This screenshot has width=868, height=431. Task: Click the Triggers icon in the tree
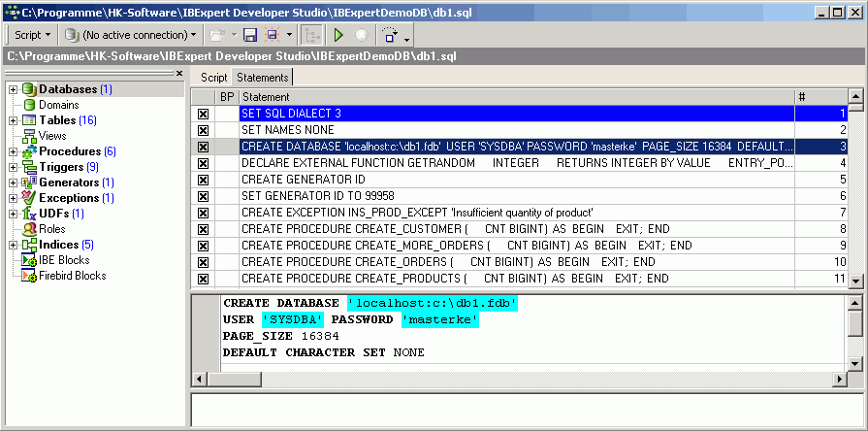pos(29,167)
